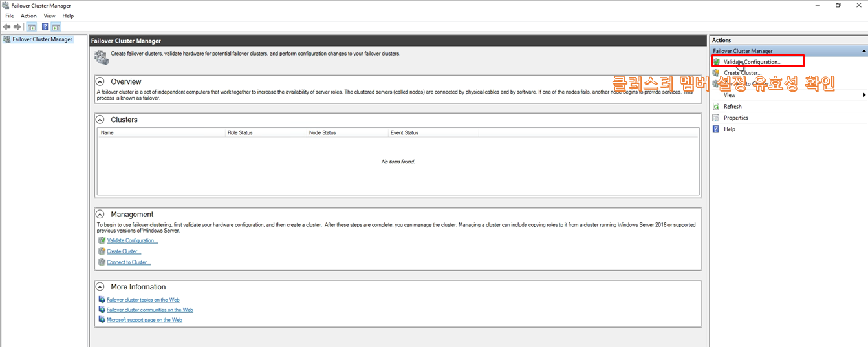868x347 pixels.
Task: Open the Connect to Cluster link under Management
Action: click(129, 262)
